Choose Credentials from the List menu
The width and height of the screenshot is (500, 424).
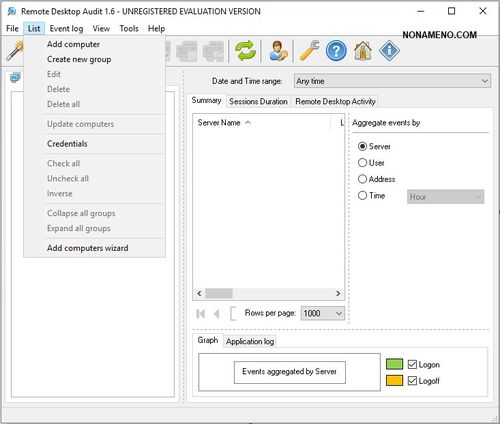[x=95, y=144]
